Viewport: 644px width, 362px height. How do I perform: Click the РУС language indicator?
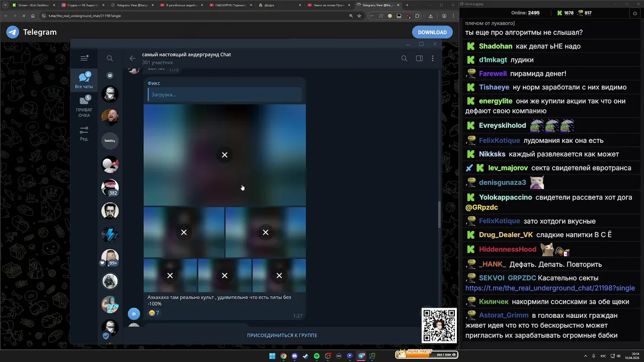[x=603, y=356]
